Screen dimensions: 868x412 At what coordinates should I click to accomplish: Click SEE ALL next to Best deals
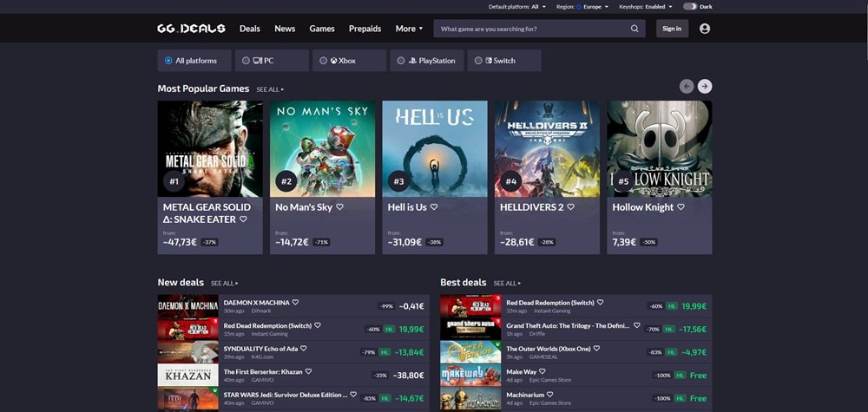pos(507,283)
